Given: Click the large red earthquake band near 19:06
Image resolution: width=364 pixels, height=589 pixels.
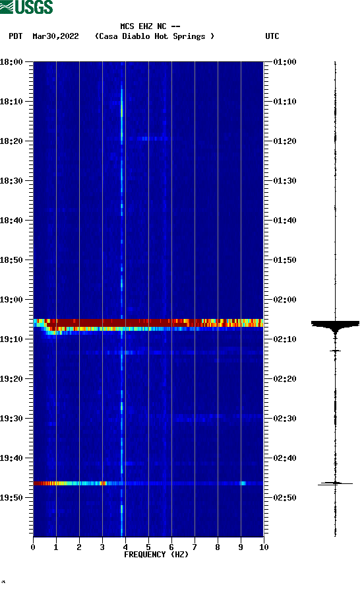Looking at the screenshot, I should [x=148, y=323].
